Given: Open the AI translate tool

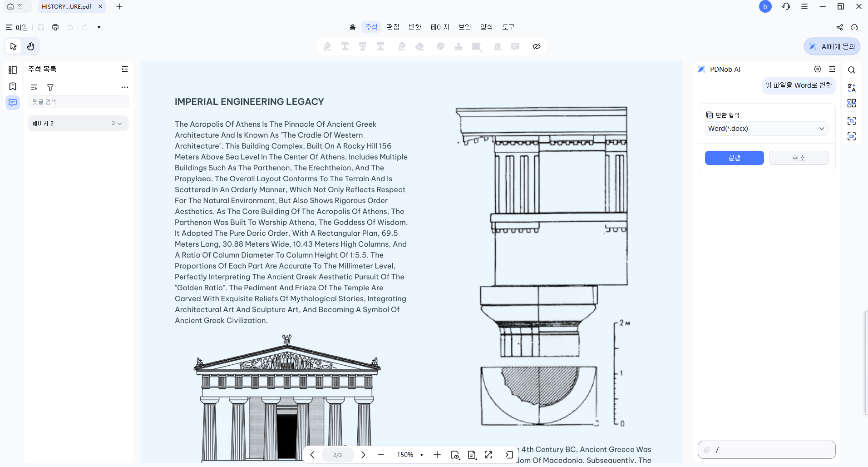Looking at the screenshot, I should click(852, 87).
